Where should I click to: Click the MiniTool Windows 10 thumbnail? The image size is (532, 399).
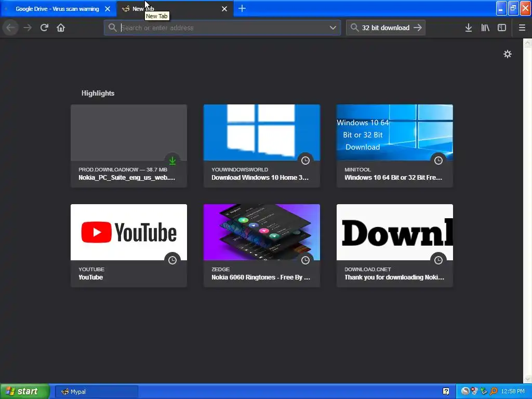[x=395, y=132]
